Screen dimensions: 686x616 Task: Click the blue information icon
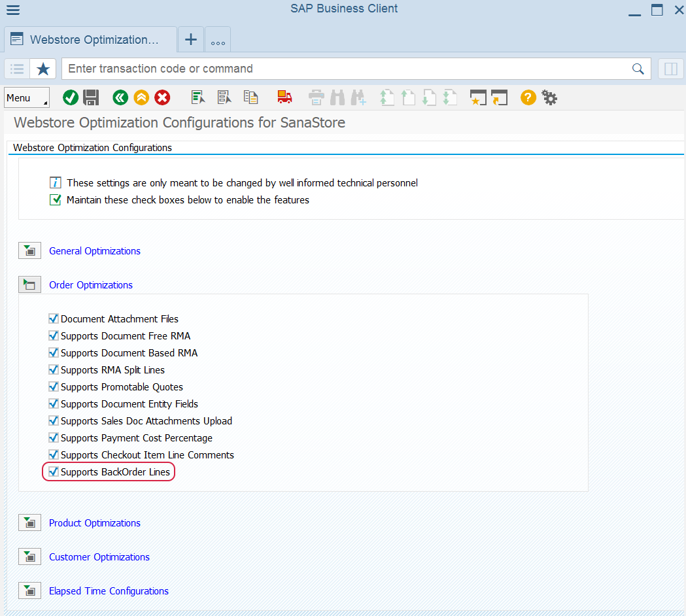55,182
